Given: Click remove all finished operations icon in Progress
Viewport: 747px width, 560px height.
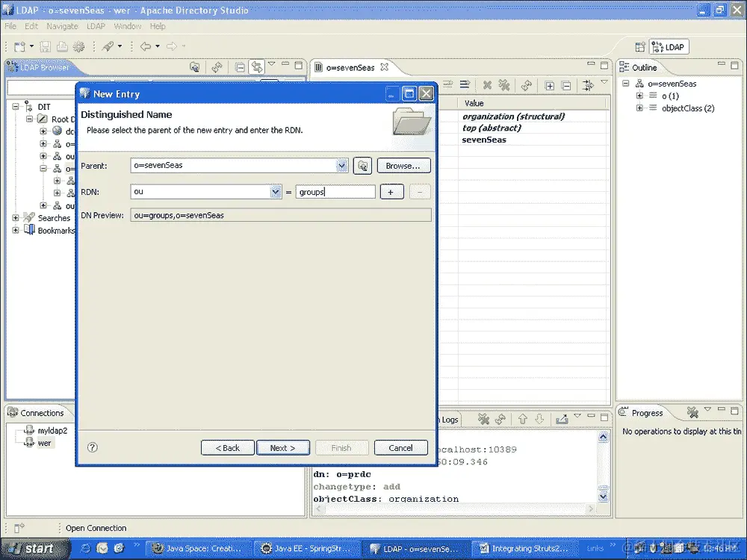Looking at the screenshot, I should point(692,412).
